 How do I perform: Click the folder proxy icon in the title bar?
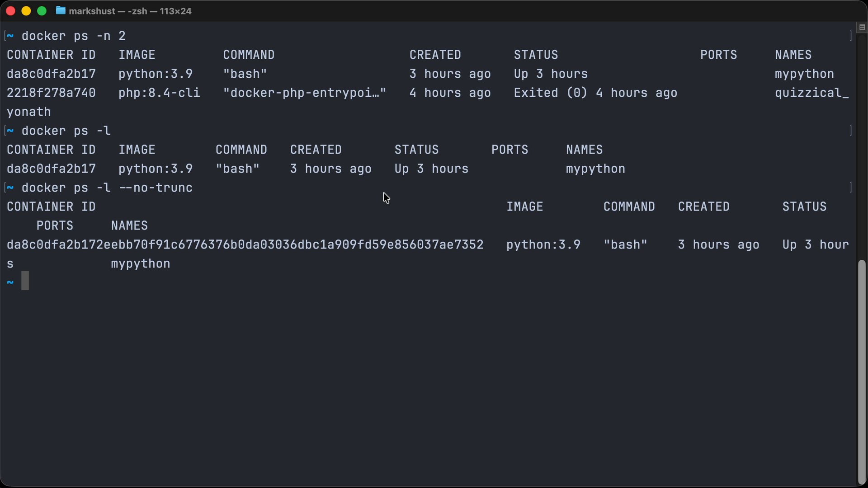click(x=60, y=11)
